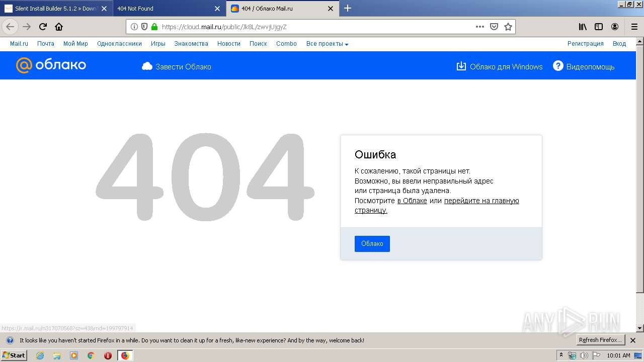Open Одноклассники link
Viewport: 644px width, 362px height.
[x=119, y=44]
